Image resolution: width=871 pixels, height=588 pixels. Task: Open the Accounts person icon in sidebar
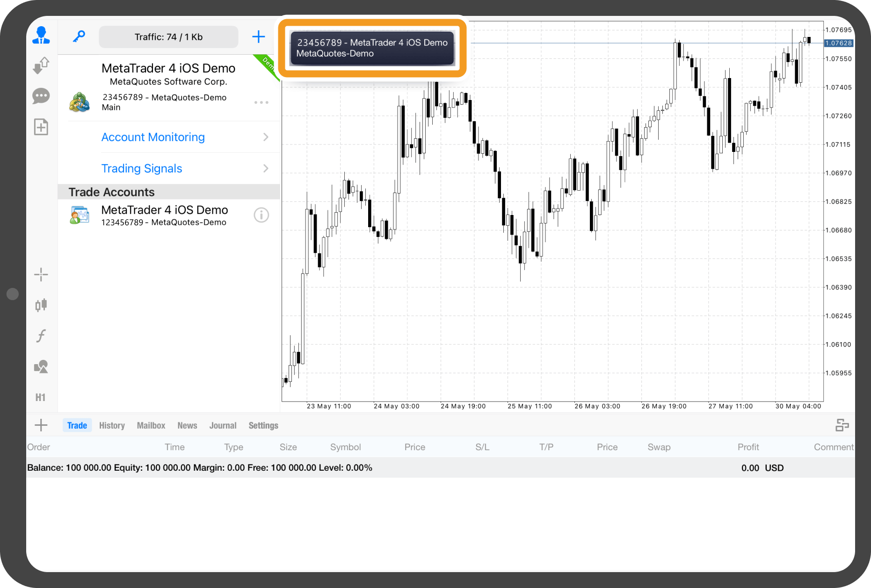pos(41,36)
